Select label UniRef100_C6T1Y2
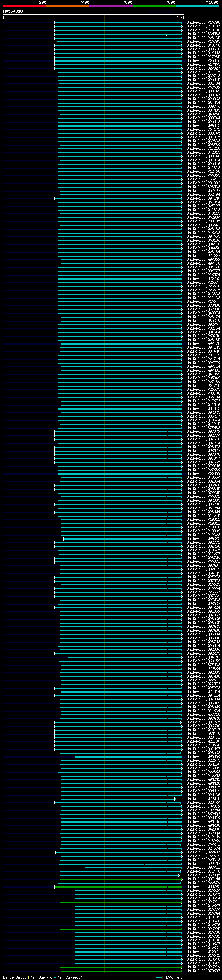The height and width of the screenshot is (980, 222). click(x=203, y=129)
